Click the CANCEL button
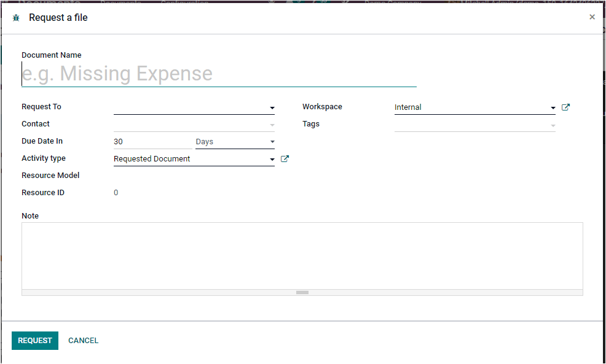Screen dimensions: 606x364 click(83, 341)
